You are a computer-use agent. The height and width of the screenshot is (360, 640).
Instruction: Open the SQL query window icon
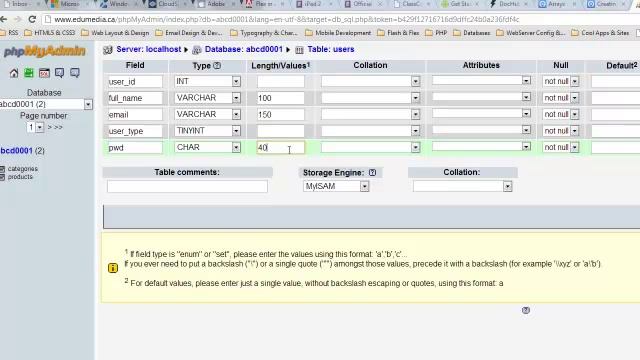(x=44, y=73)
